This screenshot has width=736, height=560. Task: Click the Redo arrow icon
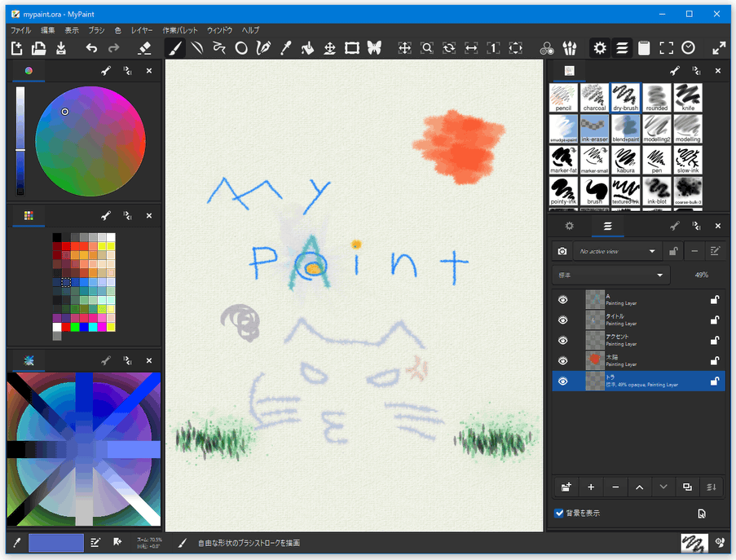(x=114, y=48)
